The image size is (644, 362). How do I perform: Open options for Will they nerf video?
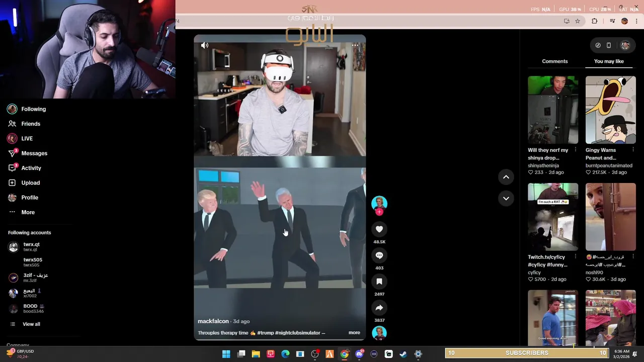tap(576, 150)
